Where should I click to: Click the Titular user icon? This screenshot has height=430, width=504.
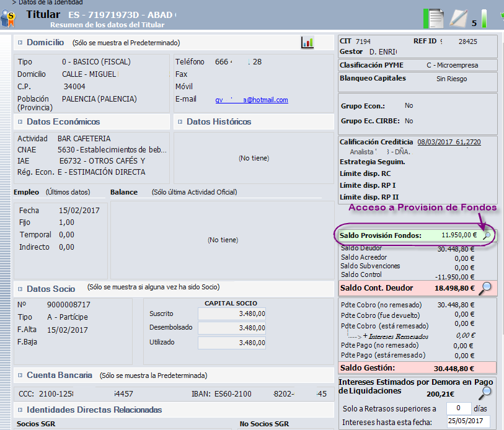coord(8,18)
